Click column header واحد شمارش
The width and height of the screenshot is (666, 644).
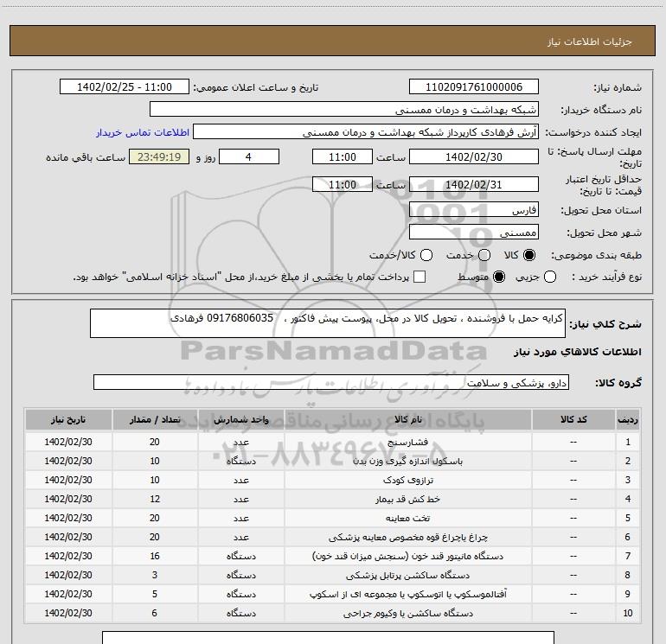(x=240, y=419)
